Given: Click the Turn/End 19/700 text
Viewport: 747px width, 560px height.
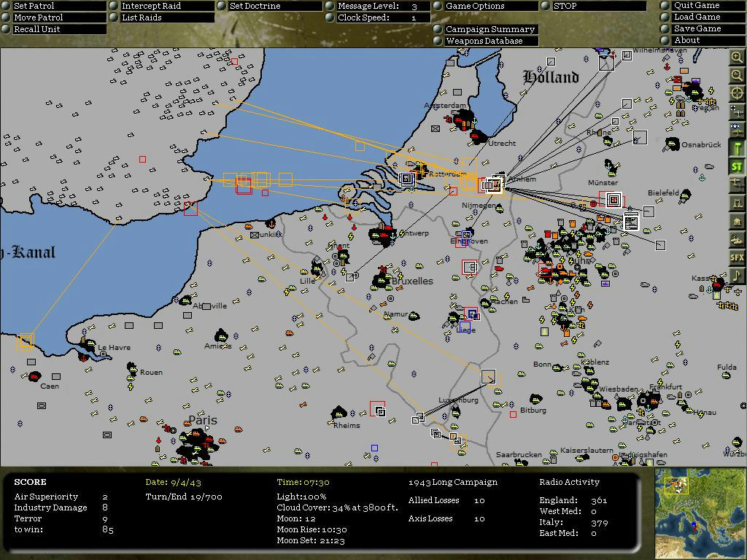Looking at the screenshot, I should coord(184,497).
